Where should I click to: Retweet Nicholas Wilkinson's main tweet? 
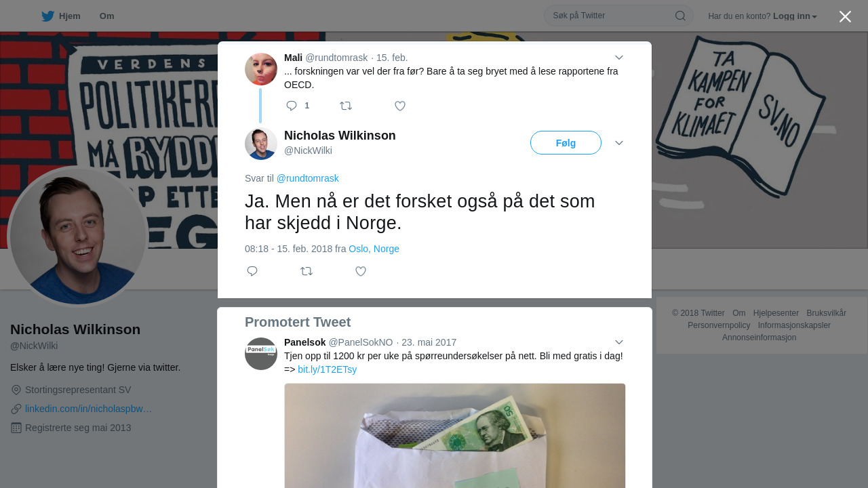(307, 271)
